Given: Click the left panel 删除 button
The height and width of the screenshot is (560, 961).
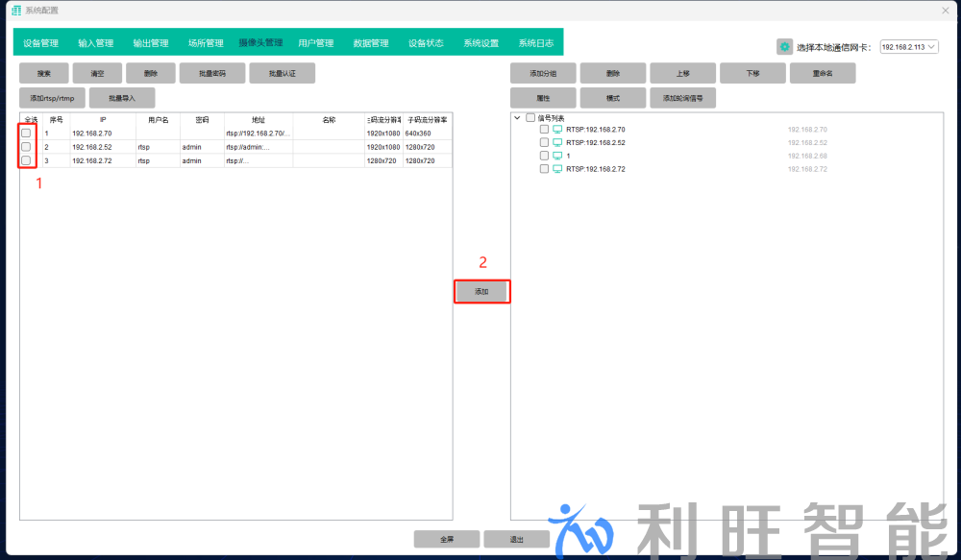Looking at the screenshot, I should pyautogui.click(x=151, y=74).
